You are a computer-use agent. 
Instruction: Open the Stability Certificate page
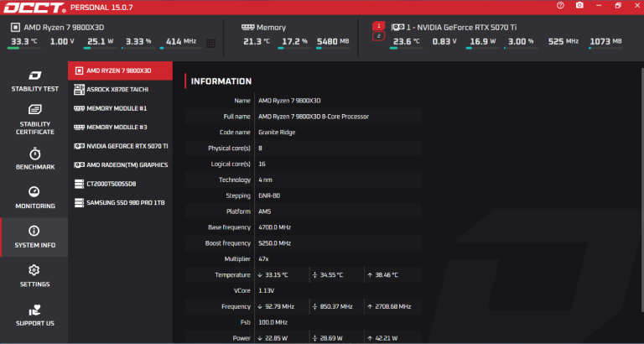pyautogui.click(x=34, y=119)
